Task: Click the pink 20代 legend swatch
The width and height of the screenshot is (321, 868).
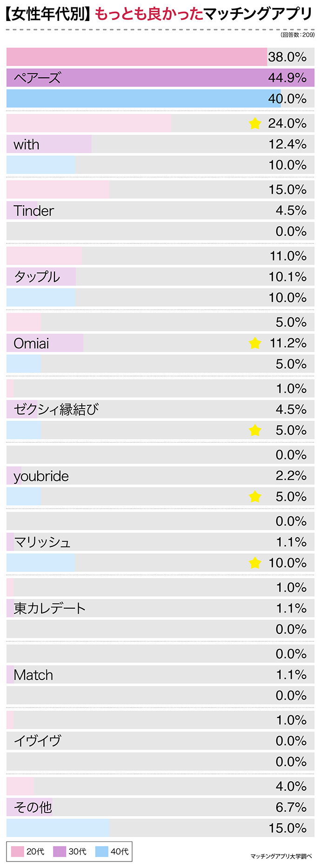Action: (x=17, y=851)
